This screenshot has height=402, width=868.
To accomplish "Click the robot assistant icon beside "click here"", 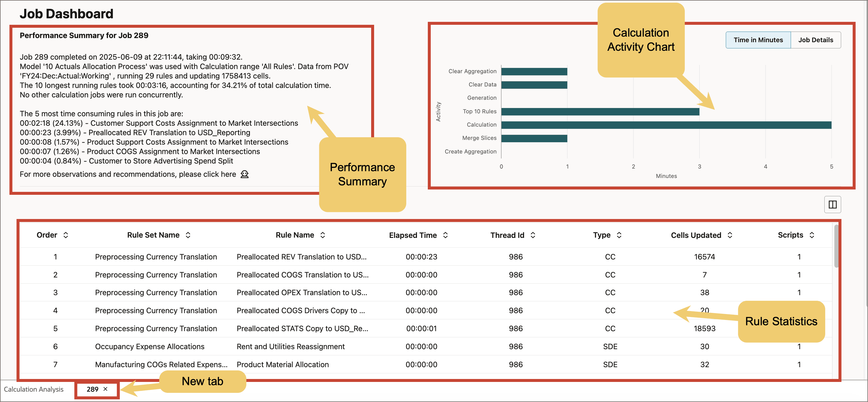I will click(245, 174).
